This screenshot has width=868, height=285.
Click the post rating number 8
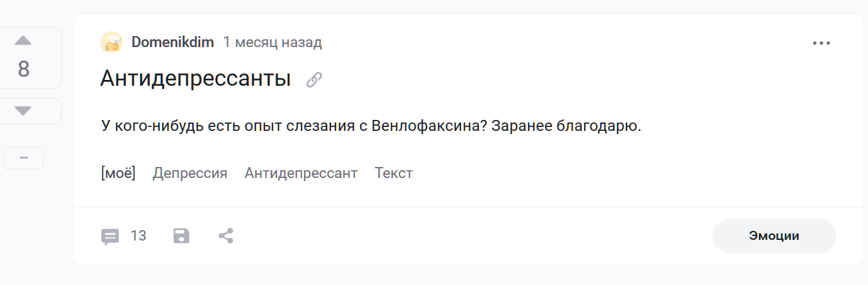pyautogui.click(x=23, y=69)
